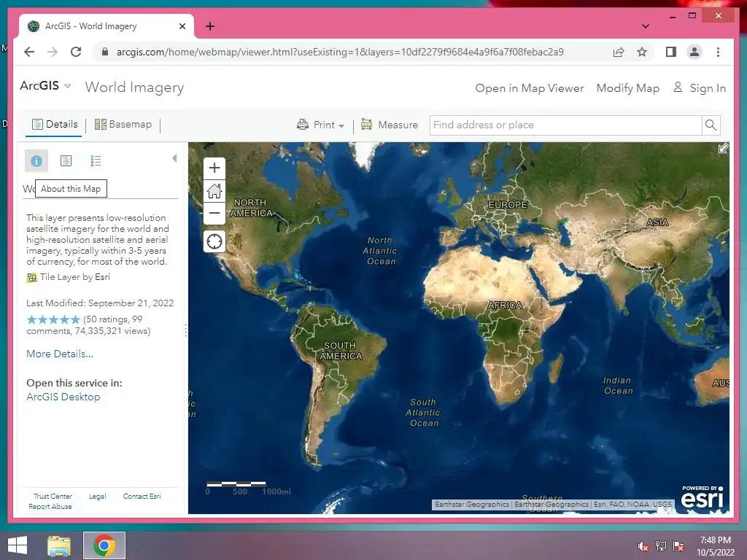Share this page icon in address bar
Image resolution: width=747 pixels, height=560 pixels.
pos(619,52)
